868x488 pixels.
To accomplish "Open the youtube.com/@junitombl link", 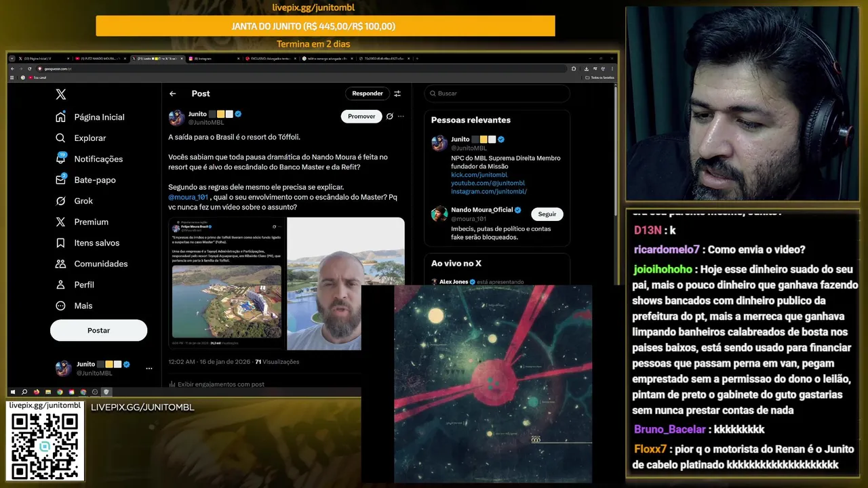I will 488,183.
